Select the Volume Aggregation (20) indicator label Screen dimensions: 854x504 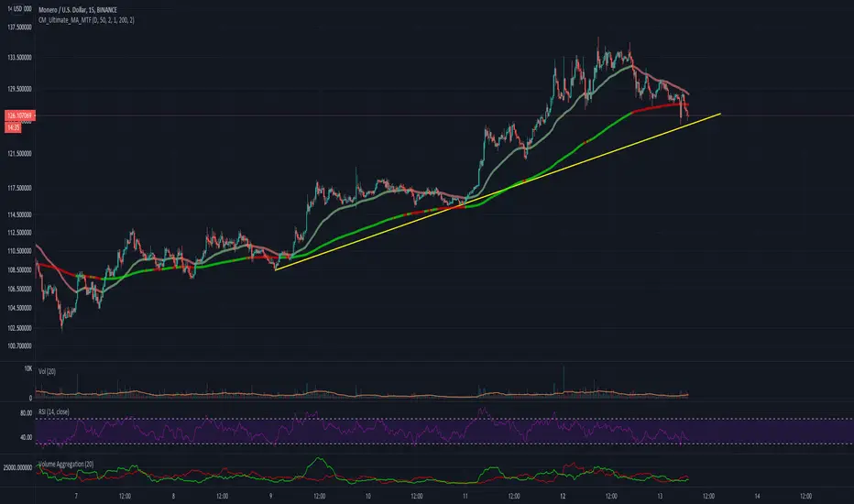(x=66, y=465)
